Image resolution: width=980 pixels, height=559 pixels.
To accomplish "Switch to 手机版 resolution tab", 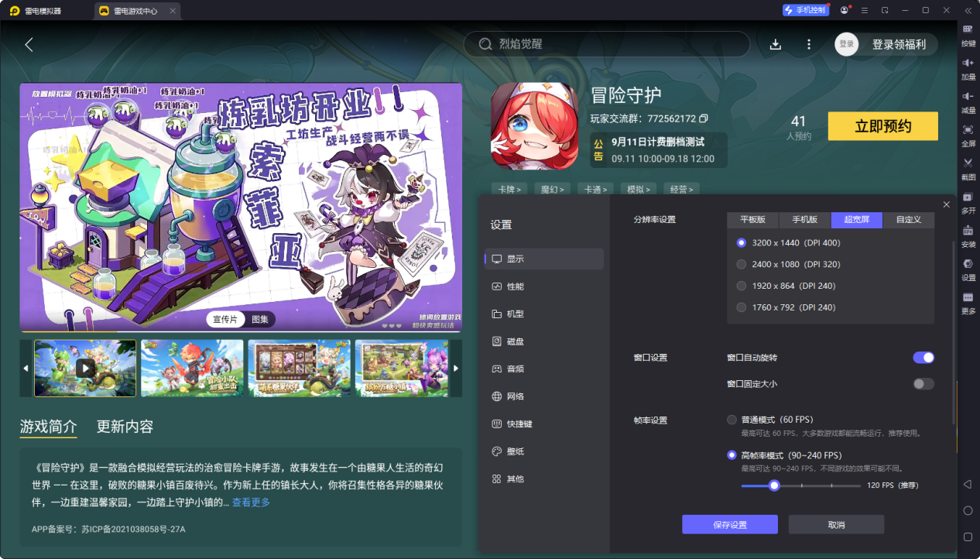I will pos(804,220).
